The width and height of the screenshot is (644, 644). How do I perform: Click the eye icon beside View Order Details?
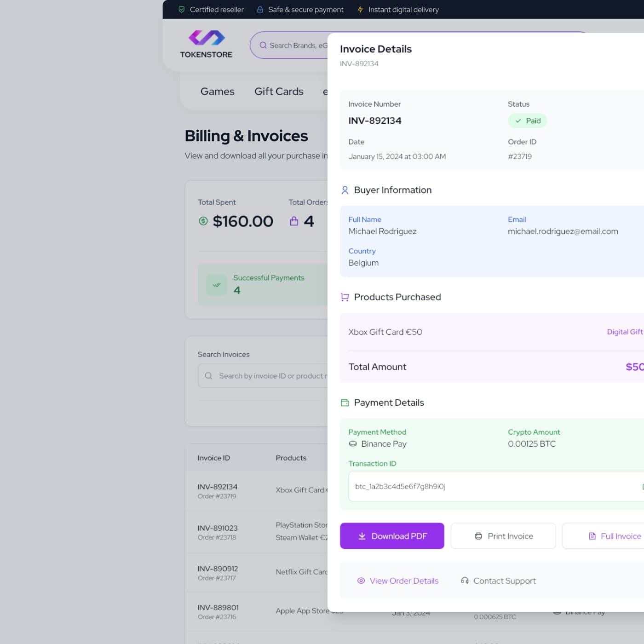coord(361,581)
